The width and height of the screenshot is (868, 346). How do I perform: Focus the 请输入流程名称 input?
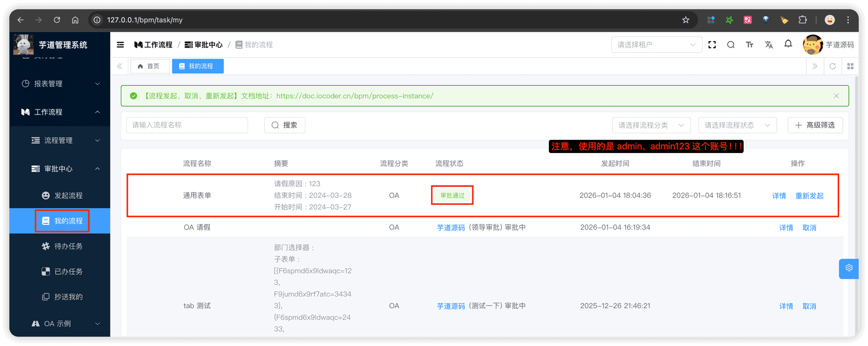coord(187,125)
